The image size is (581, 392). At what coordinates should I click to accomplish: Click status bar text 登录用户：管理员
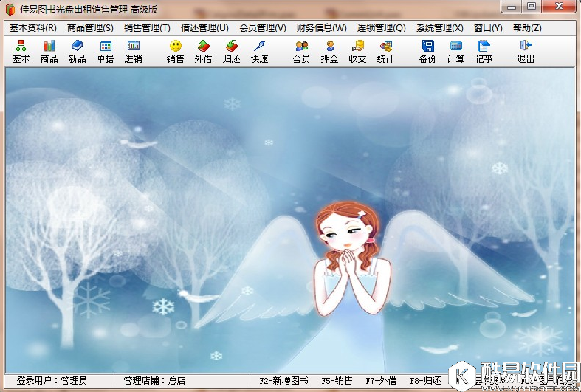52,381
